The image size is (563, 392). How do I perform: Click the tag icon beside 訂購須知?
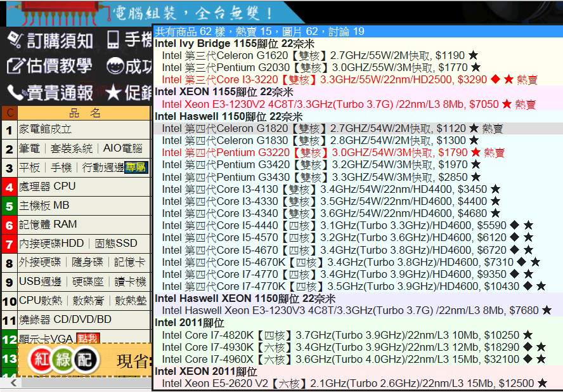(15, 40)
